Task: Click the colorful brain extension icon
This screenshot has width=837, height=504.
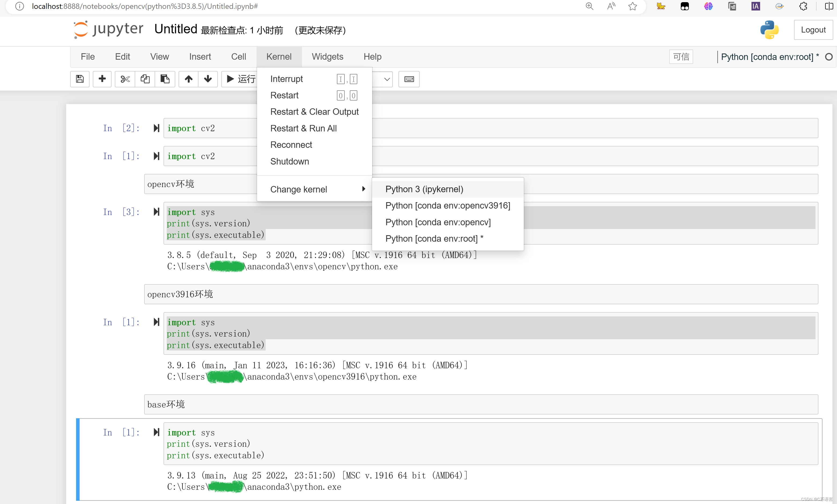Action: pos(708,6)
